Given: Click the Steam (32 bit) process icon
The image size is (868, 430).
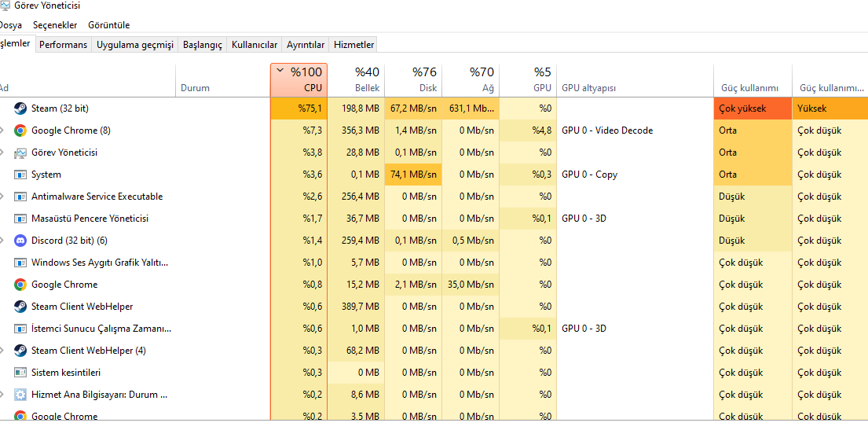Looking at the screenshot, I should coord(20,108).
